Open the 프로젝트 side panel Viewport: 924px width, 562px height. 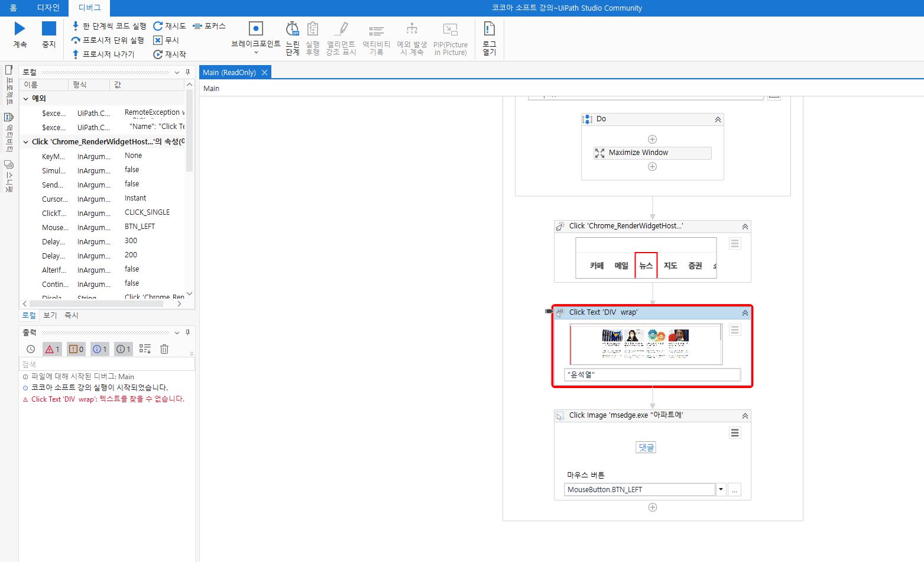[9, 85]
